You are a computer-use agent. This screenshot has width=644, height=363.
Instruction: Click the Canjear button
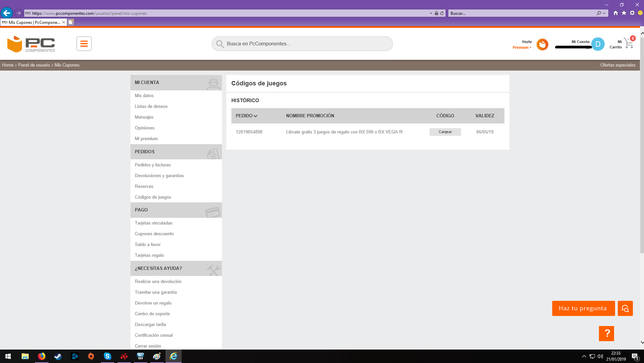pyautogui.click(x=445, y=132)
